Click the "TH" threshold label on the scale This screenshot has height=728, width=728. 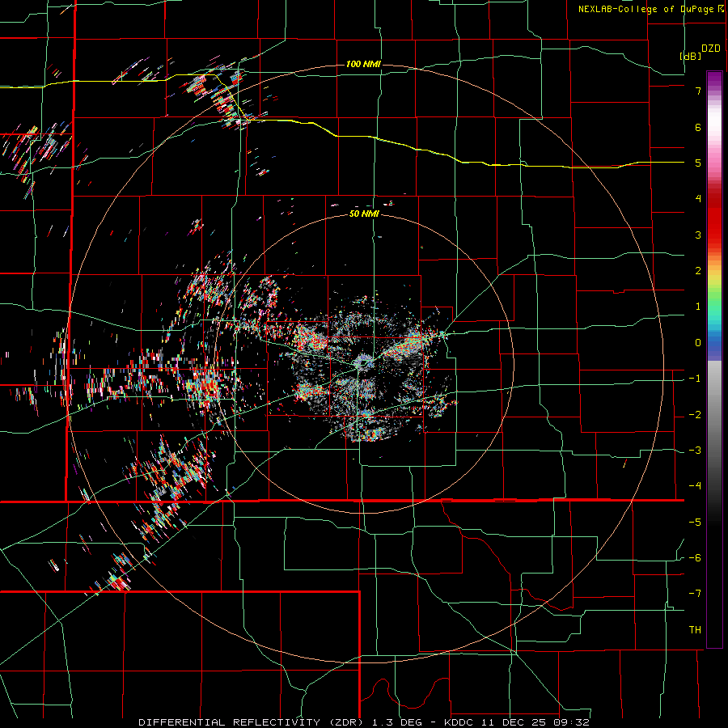click(x=695, y=630)
